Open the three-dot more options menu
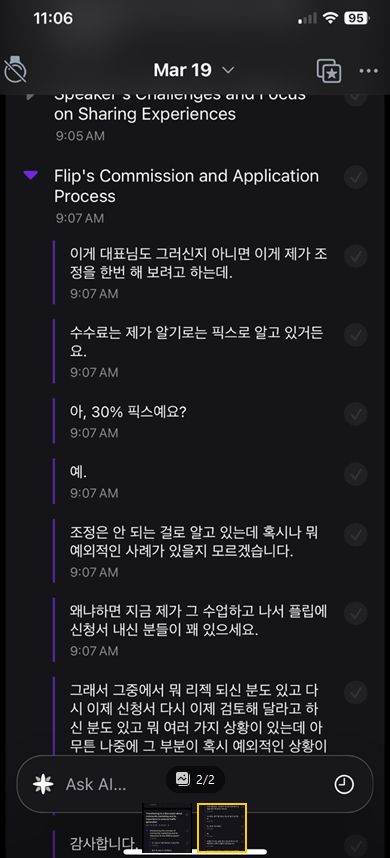The width and height of the screenshot is (390, 858). click(368, 71)
